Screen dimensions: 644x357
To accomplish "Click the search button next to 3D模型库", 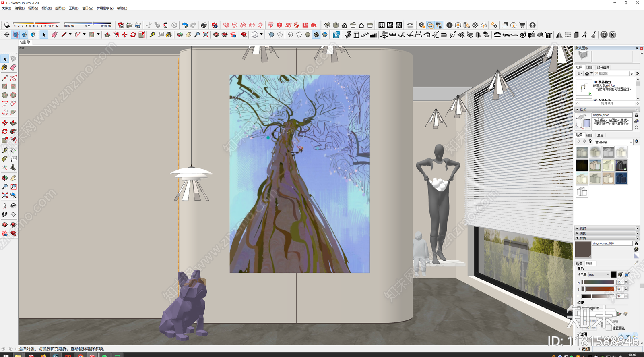I will click(632, 73).
